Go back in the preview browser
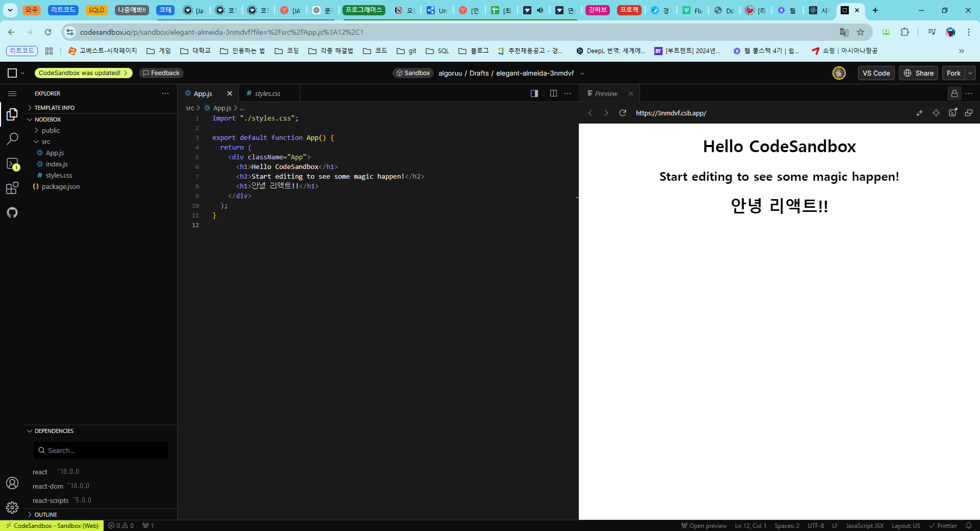Image resolution: width=980 pixels, height=531 pixels. click(590, 113)
